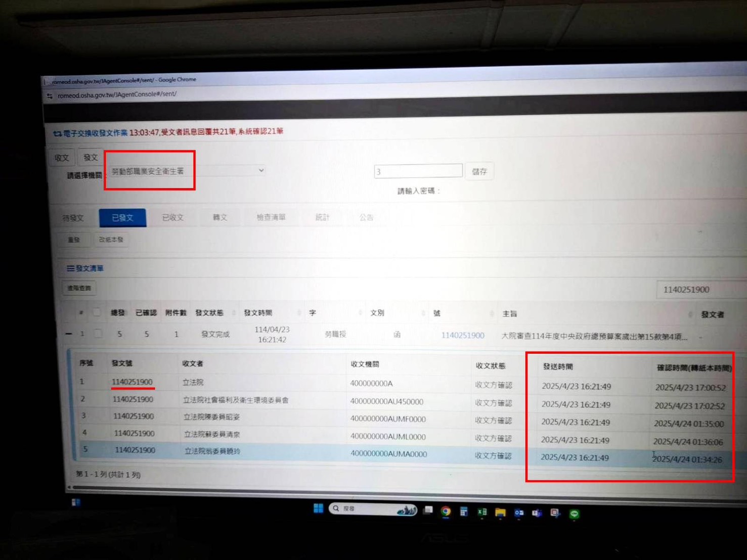Collapse row 1 details with the minus icon
The width and height of the screenshot is (747, 560).
[69, 334]
